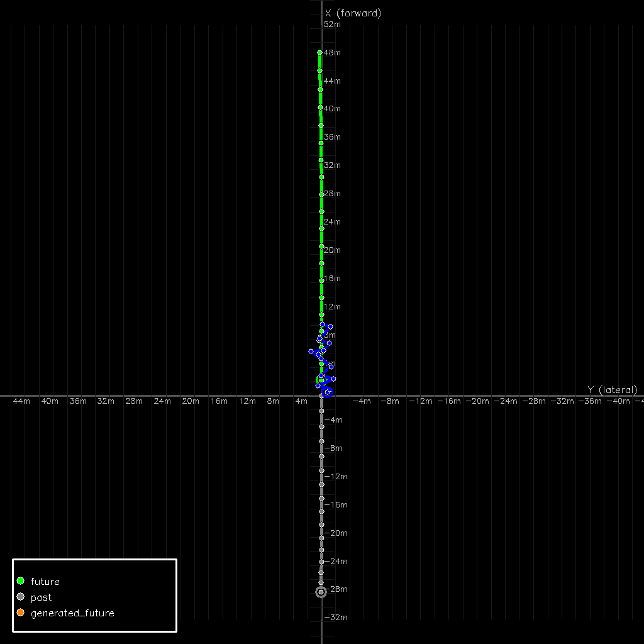Click "28m" on the X (forward) axis

coord(332,194)
